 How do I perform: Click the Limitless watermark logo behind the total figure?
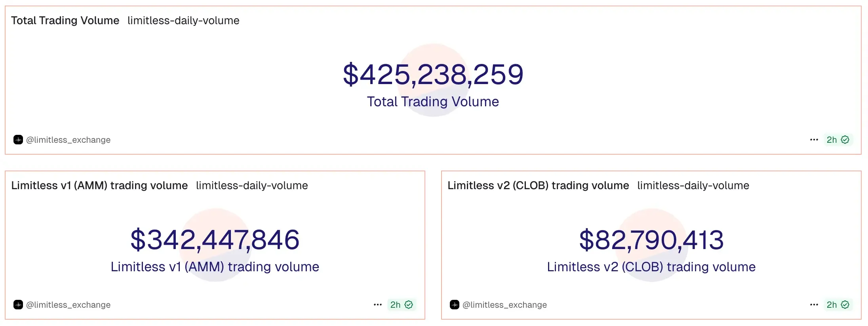point(434,79)
